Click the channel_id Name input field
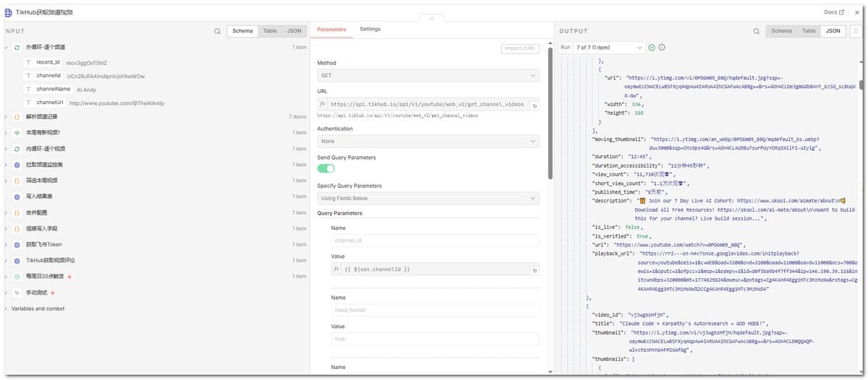868x380 pixels. (435, 240)
